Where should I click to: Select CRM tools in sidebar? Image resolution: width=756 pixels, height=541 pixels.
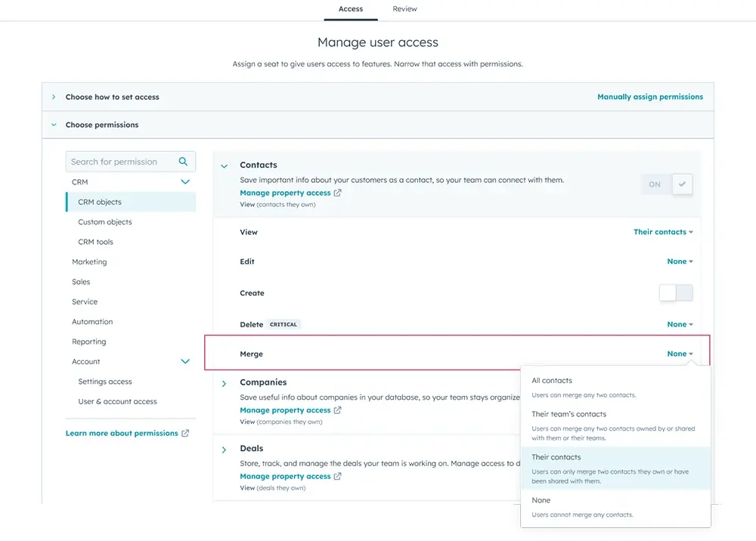tap(95, 242)
